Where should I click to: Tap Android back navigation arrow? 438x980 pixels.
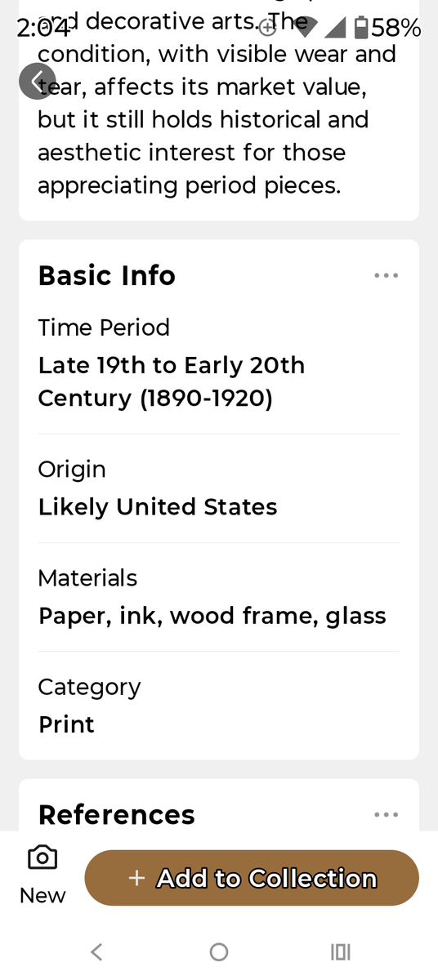96,951
